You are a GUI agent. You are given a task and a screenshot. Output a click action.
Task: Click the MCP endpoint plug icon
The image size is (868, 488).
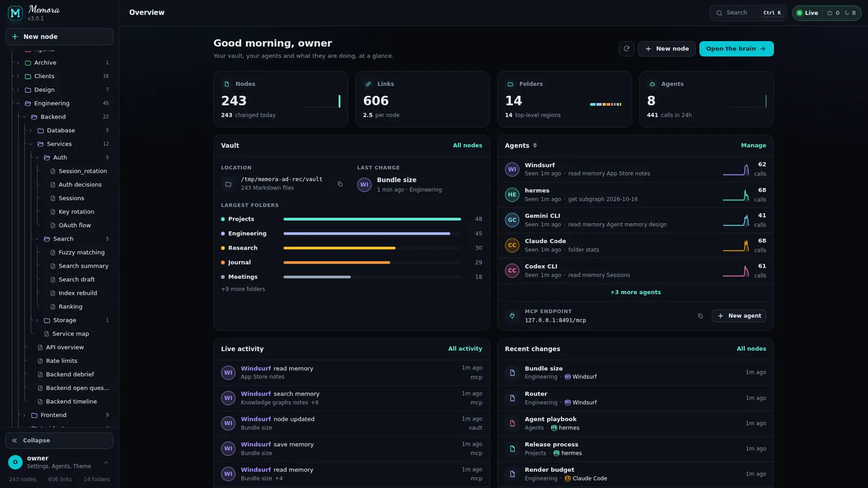coord(512,316)
